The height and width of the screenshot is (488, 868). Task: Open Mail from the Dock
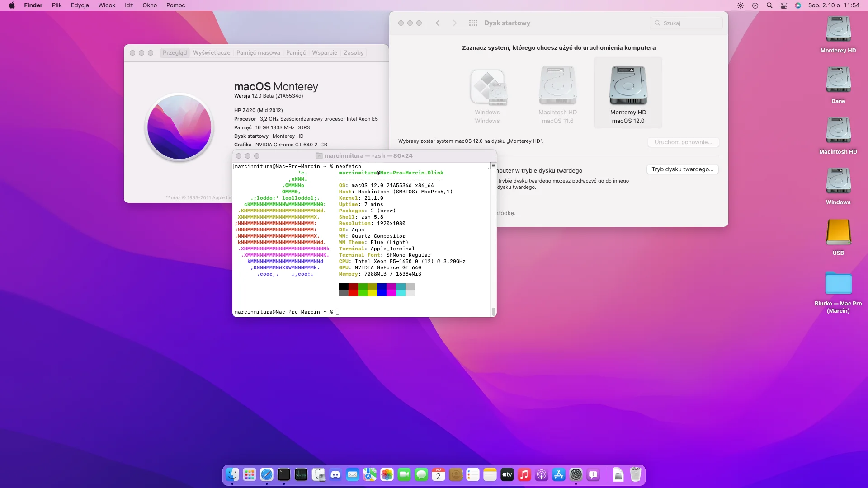353,474
